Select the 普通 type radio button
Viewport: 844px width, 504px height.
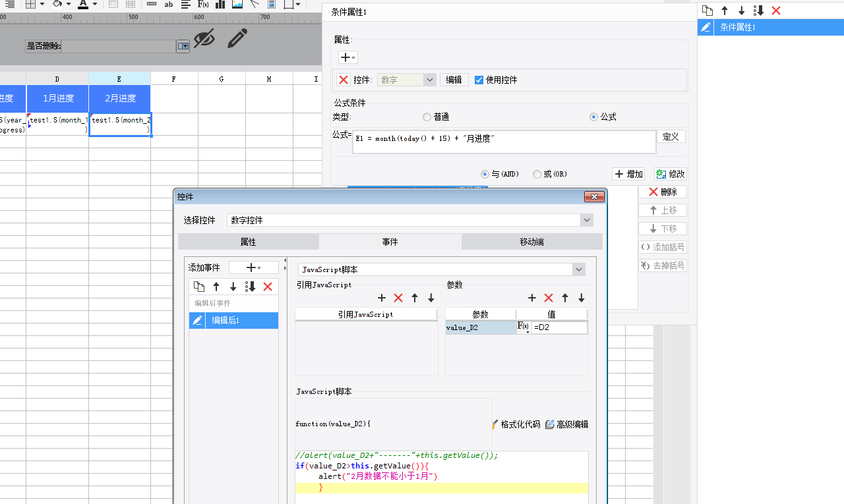[x=427, y=117]
